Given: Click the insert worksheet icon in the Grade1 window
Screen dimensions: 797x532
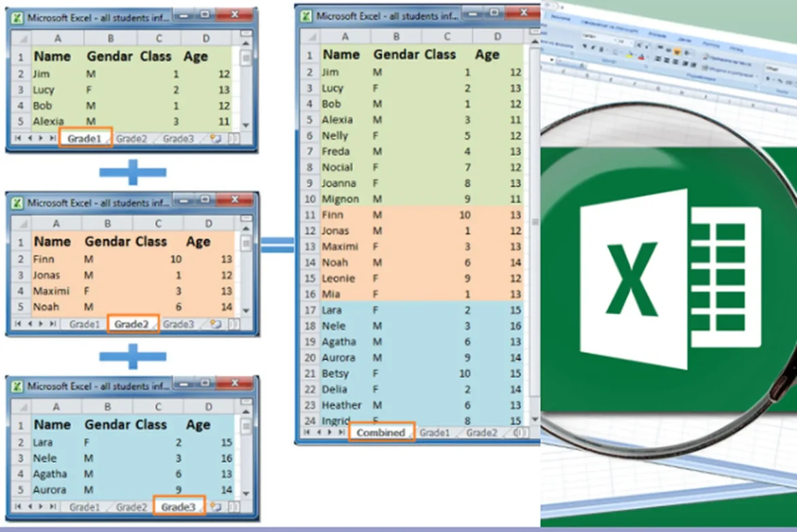Looking at the screenshot, I should [x=216, y=138].
